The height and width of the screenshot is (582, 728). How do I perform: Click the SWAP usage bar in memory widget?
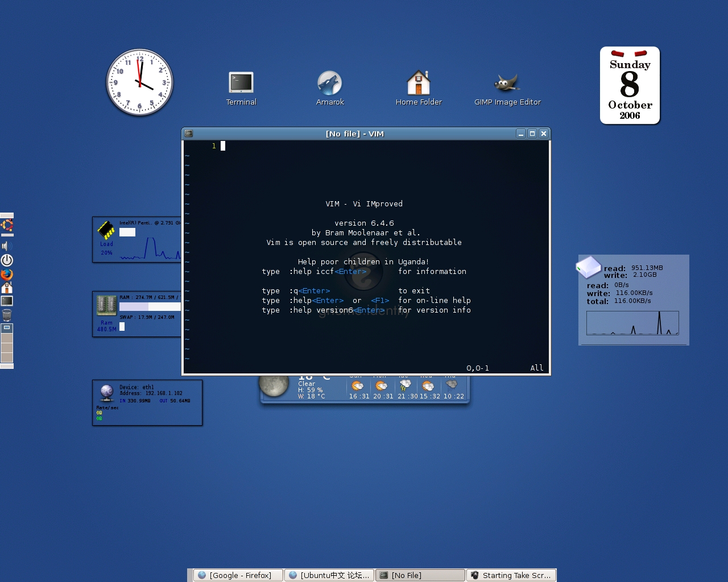[x=122, y=327]
